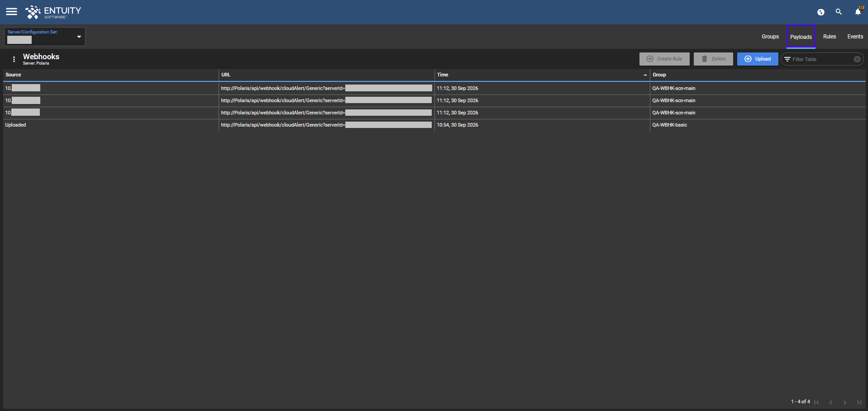This screenshot has height=411, width=868.
Task: Go to first page of table
Action: click(816, 402)
